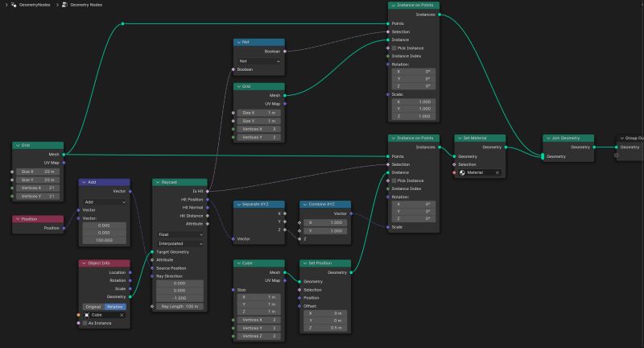The height and width of the screenshot is (348, 644).
Task: Click the Hit Position output socket on Raycast
Action: [208, 199]
